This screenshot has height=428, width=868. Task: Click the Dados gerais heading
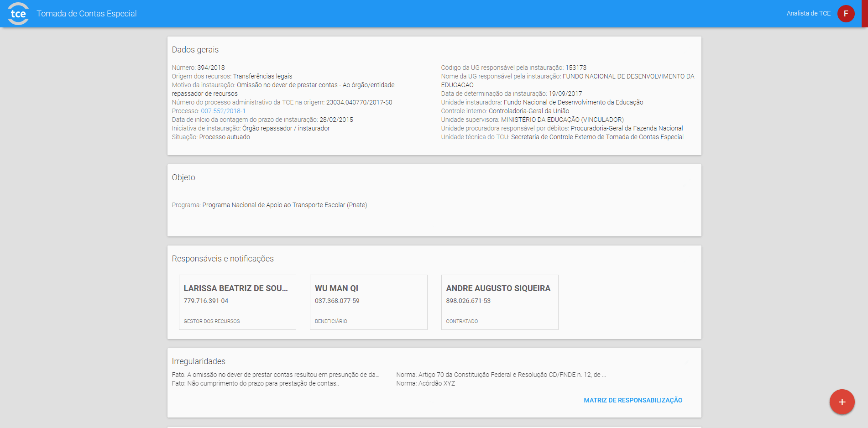pos(195,50)
